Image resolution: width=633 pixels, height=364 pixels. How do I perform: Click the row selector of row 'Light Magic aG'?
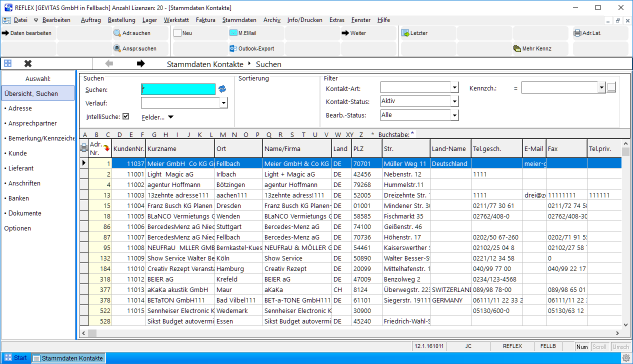click(x=84, y=174)
